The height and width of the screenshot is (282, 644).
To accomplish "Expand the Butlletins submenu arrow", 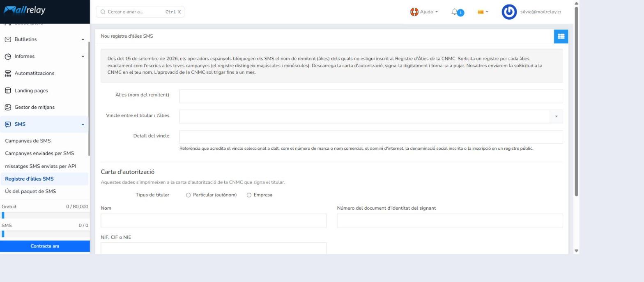I will click(x=83, y=40).
